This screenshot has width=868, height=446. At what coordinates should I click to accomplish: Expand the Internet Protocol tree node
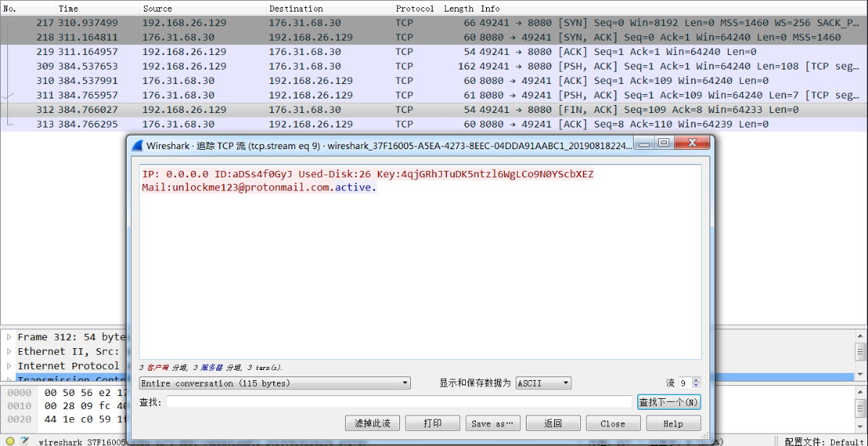9,366
